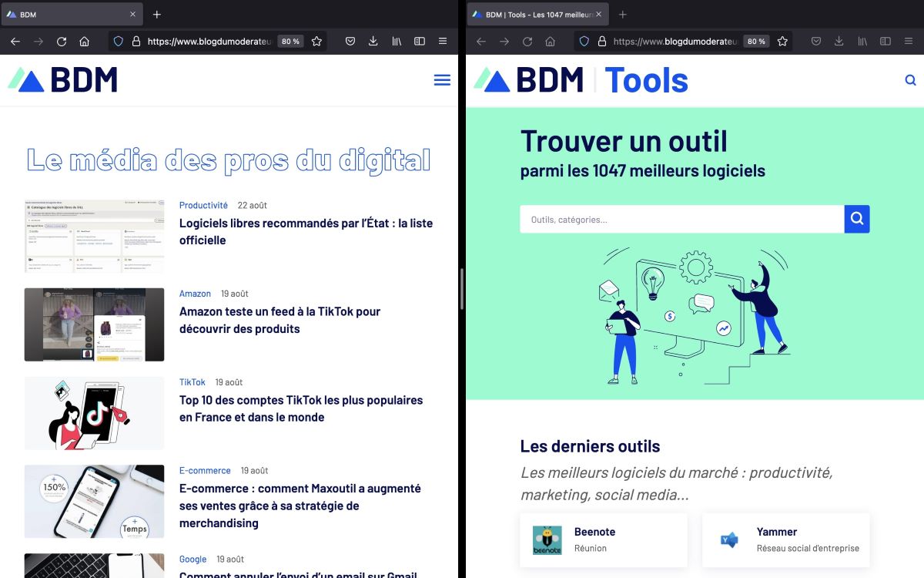The image size is (924, 578).
Task: Select the 'BDM | Tools' tab
Action: [537, 15]
